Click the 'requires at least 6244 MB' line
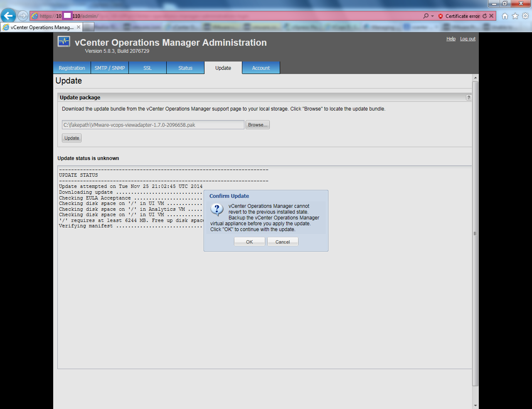This screenshot has height=409, width=532. pos(131,221)
